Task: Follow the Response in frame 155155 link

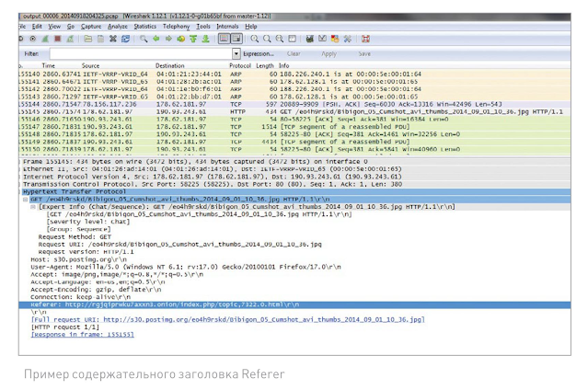Action: [x=82, y=335]
